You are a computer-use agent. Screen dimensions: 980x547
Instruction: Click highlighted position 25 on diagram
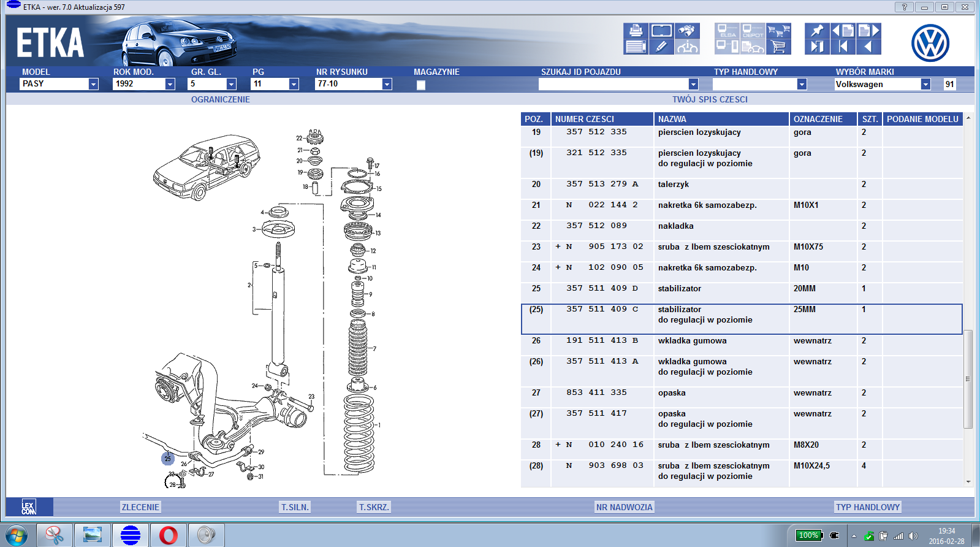[167, 459]
